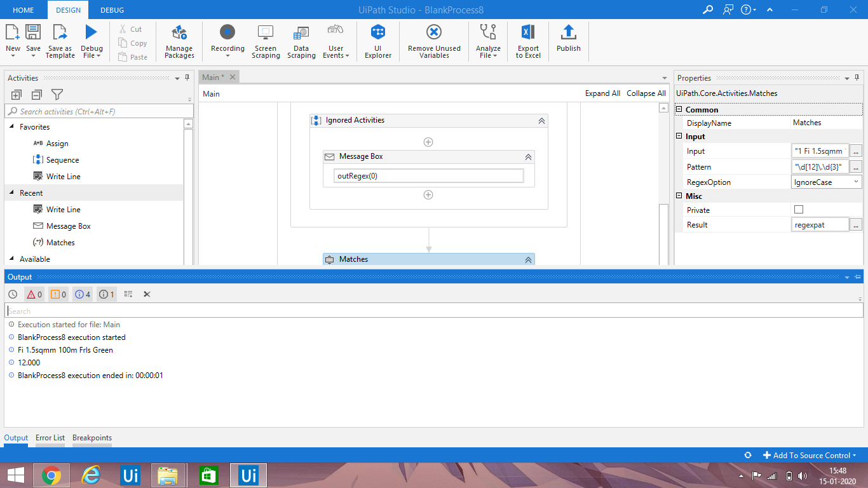Switch to the DEBUG ribbon tab
This screenshot has width=868, height=488.
tap(112, 10)
